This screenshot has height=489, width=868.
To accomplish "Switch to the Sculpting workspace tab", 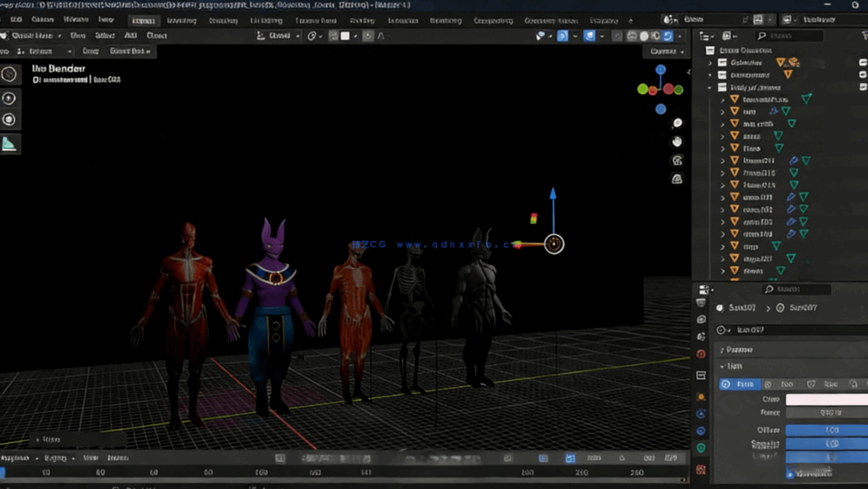I will click(223, 20).
